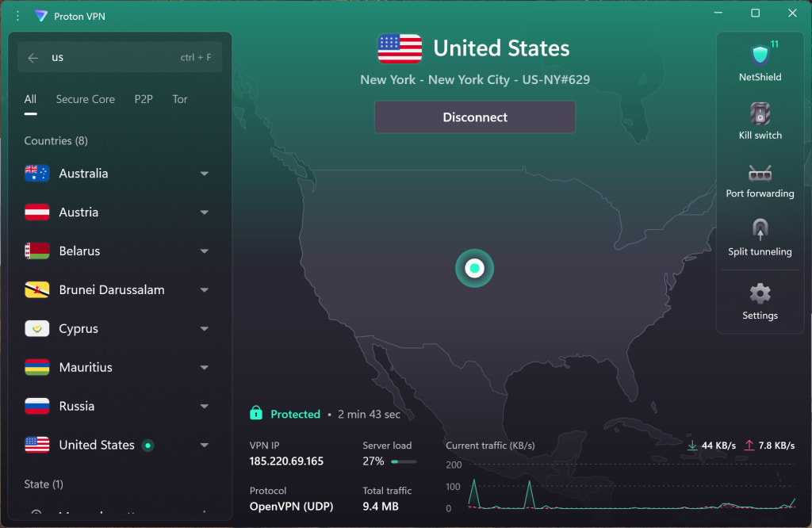Click the "State (1)" heading
This screenshot has width=812, height=528.
[x=44, y=484]
